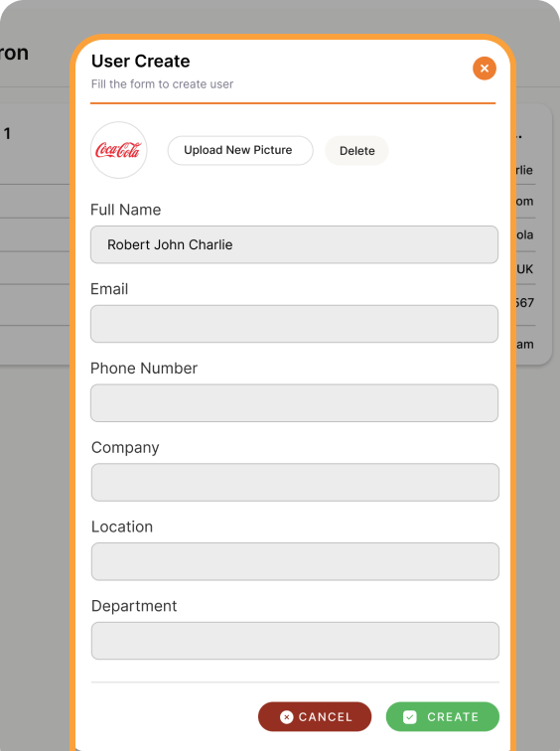The width and height of the screenshot is (560, 751).
Task: Click the Coca-Cola profile picture
Action: tap(119, 150)
